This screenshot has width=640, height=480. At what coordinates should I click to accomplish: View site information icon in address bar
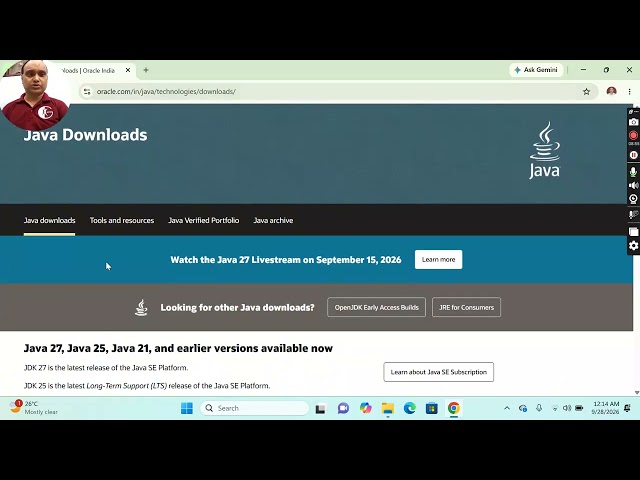(x=87, y=91)
